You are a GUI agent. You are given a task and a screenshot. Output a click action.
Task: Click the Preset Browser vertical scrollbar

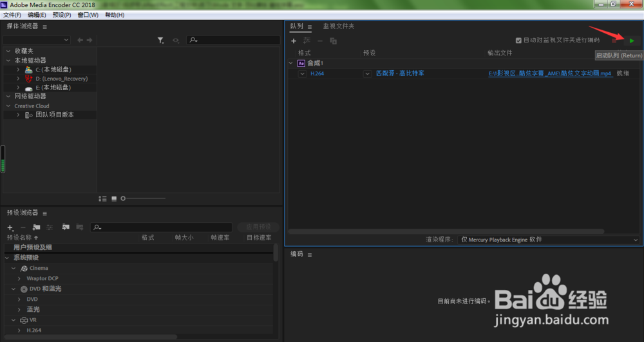pos(276,253)
